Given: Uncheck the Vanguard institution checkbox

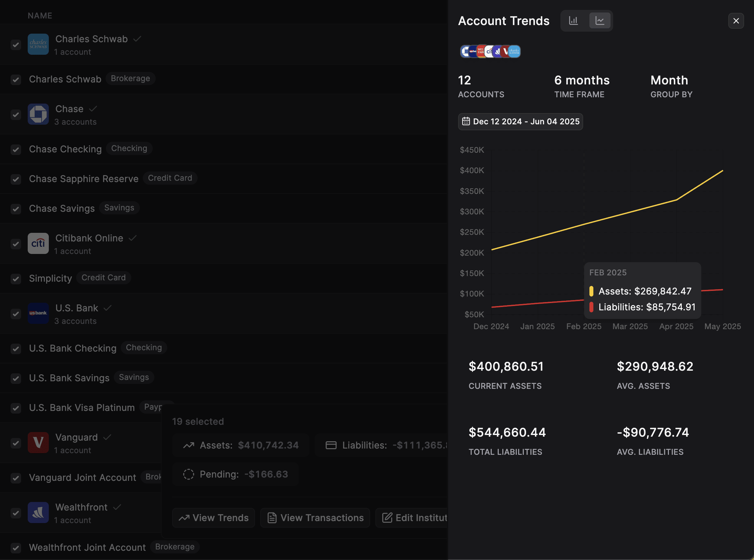Looking at the screenshot, I should (16, 443).
